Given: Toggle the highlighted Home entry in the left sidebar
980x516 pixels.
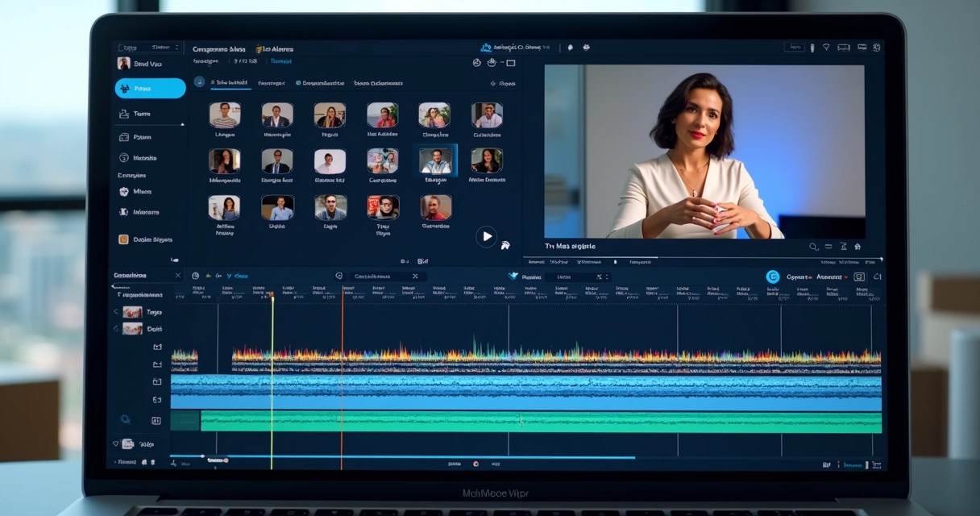Looking at the screenshot, I should coord(149,88).
